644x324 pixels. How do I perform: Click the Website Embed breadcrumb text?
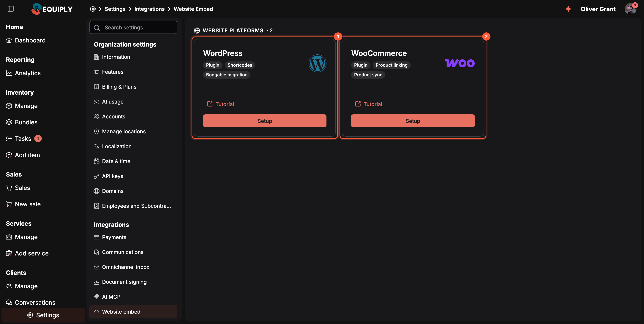pyautogui.click(x=193, y=9)
